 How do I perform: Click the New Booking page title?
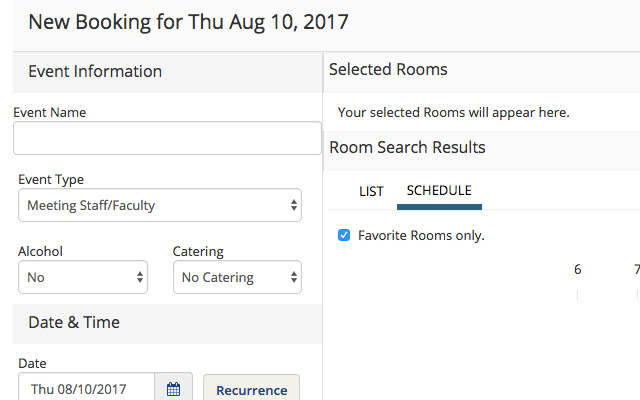(x=189, y=21)
